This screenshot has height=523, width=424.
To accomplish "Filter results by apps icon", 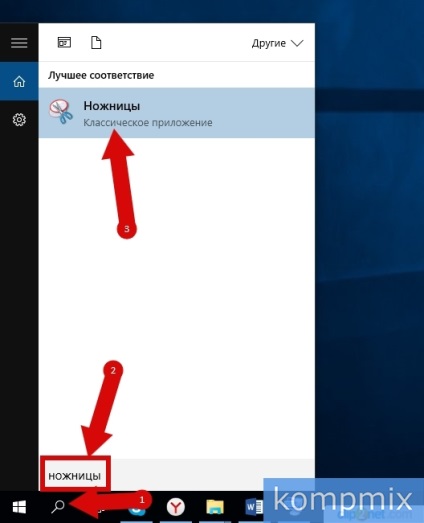I will point(64,43).
